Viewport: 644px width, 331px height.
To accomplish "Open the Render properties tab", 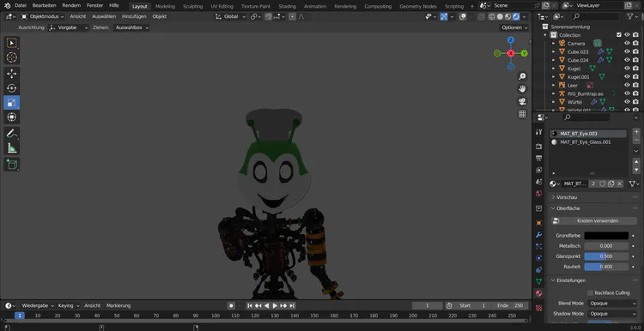I will pos(539,147).
